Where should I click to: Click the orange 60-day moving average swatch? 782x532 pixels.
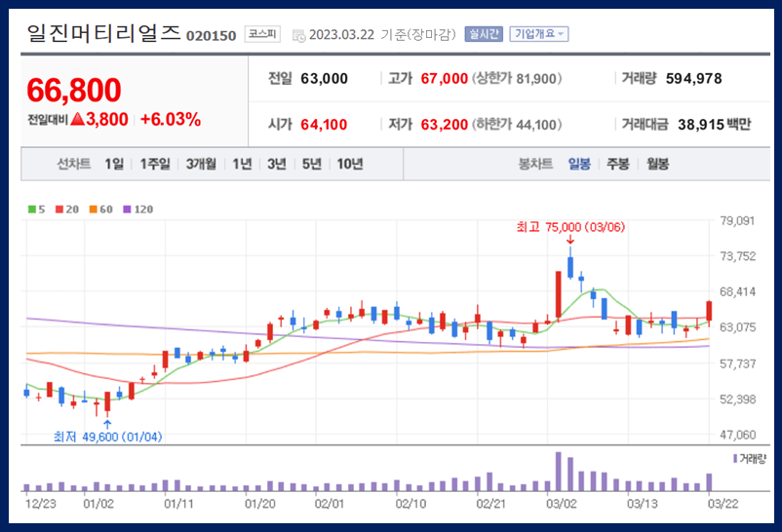94,209
